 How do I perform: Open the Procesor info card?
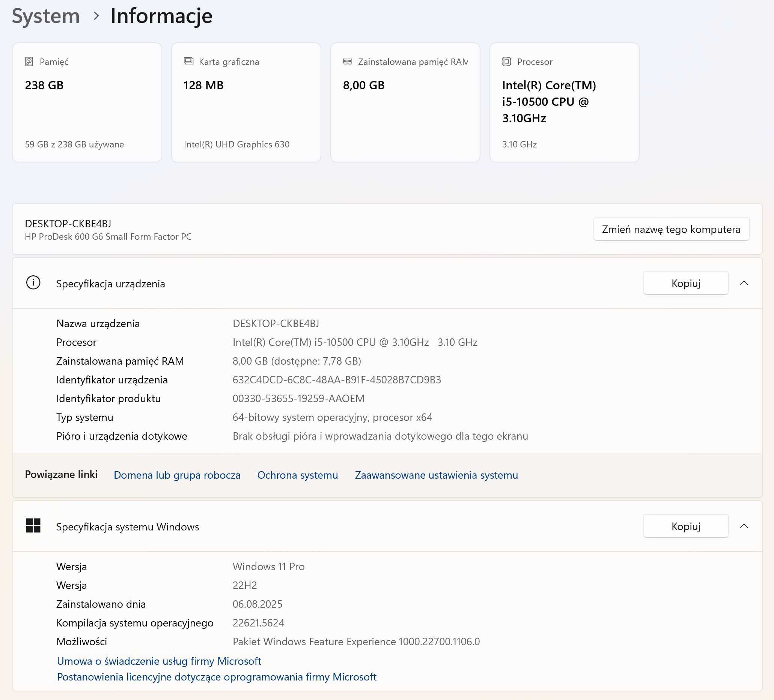pos(565,102)
